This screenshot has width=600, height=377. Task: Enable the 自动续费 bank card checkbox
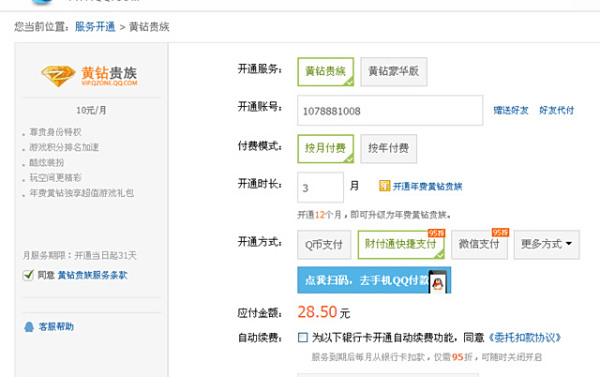303,337
